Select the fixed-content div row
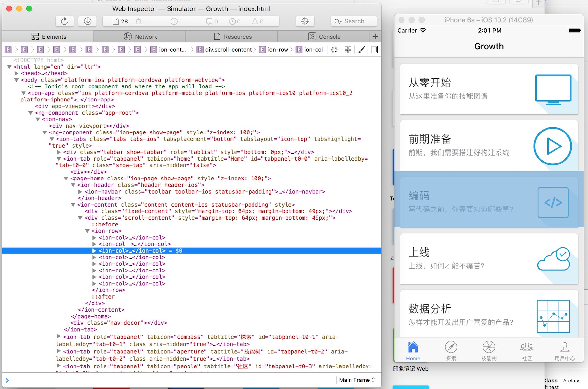This screenshot has height=389, width=588. point(218,211)
